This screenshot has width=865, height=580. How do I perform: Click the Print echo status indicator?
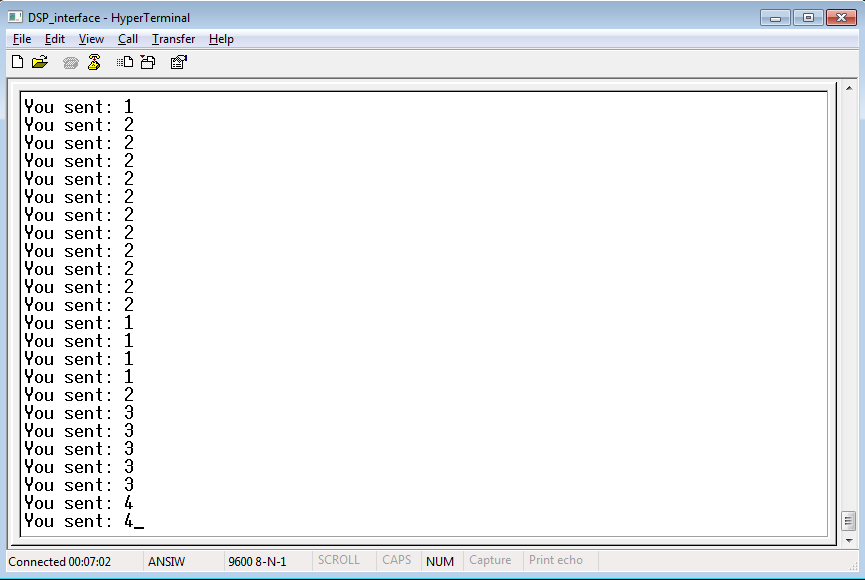point(556,560)
